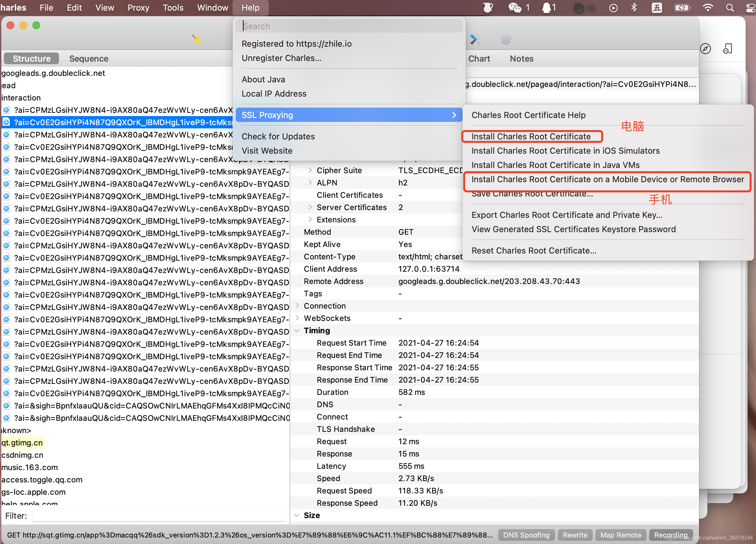Choose Check for Updates
Screen dimensions: 756x544
point(278,136)
